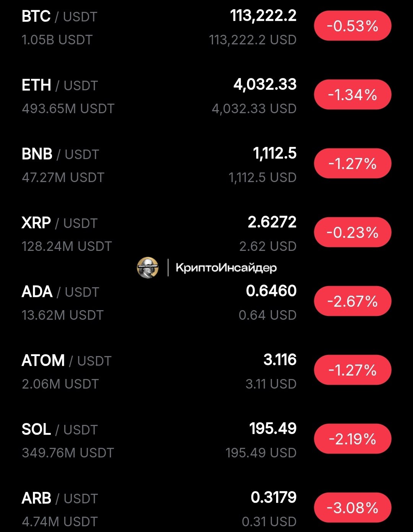Open the КриптоИнсайдер watermark text
Screen dimensions: 413x532
pos(226,267)
